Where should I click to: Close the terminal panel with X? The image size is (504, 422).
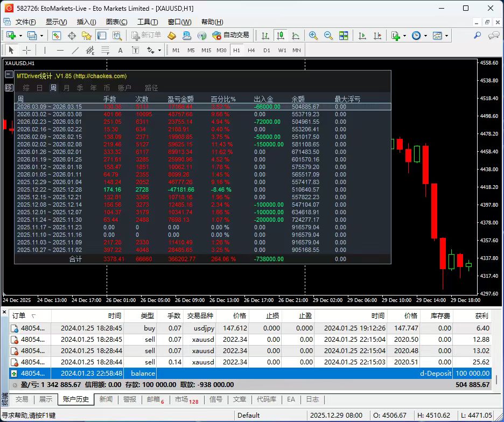pos(4,312)
